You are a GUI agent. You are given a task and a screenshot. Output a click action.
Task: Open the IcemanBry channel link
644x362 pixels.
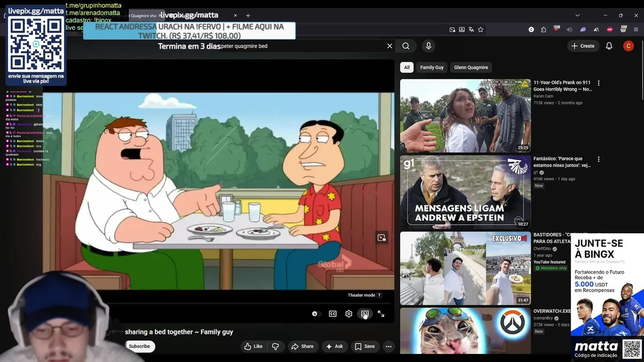coord(543,318)
